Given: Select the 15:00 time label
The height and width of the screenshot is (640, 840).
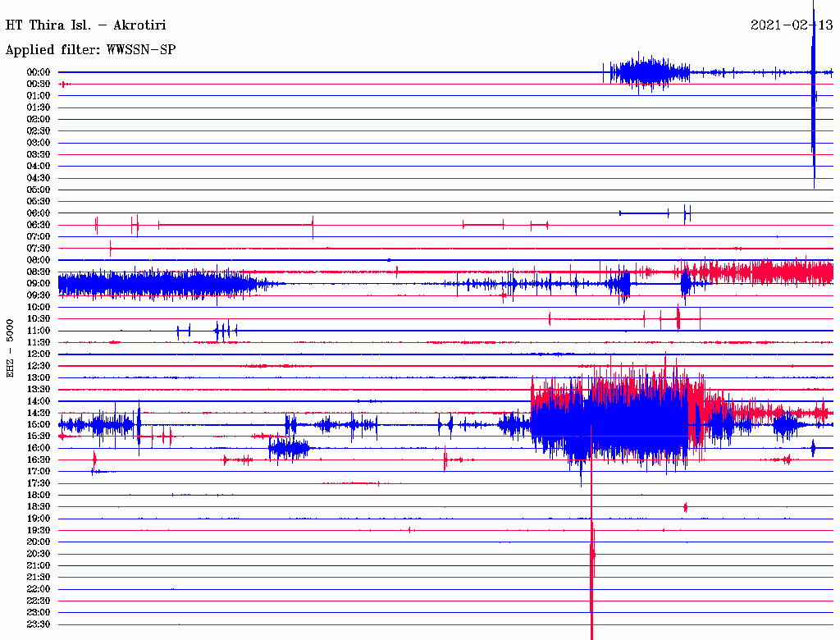Looking at the screenshot, I should (x=39, y=424).
